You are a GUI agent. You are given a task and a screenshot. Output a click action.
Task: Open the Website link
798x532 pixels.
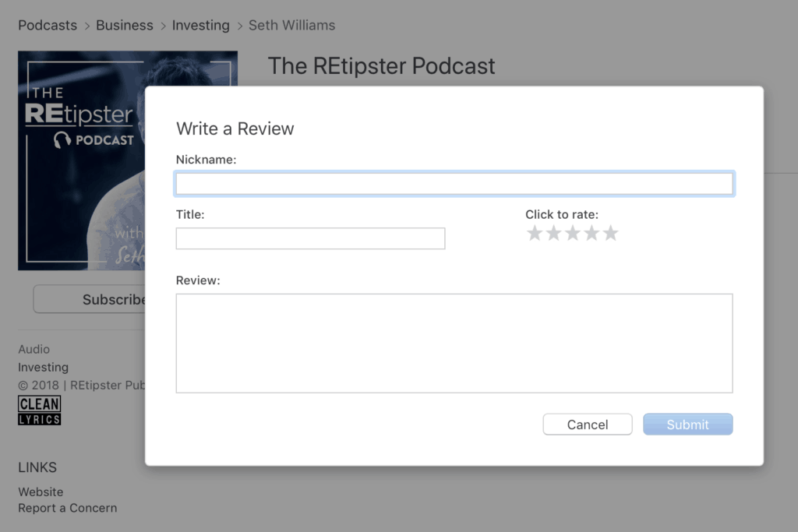point(41,491)
